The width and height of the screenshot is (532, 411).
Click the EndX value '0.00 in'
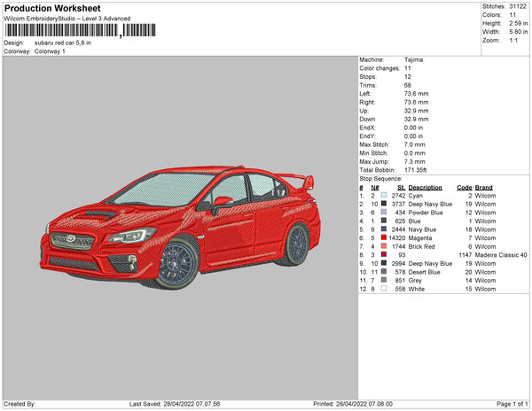point(413,128)
